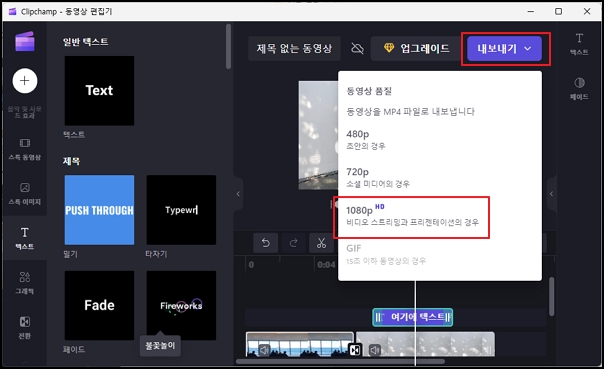Rename the untitled video (제목 없는 동영상) field
The width and height of the screenshot is (604, 369).
(x=294, y=49)
